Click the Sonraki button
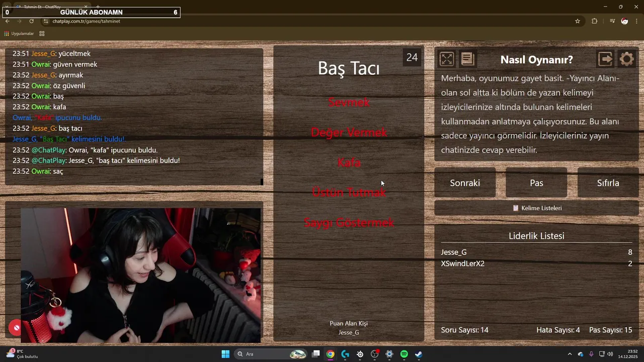Screen dimensions: 644x362 (x=465, y=183)
